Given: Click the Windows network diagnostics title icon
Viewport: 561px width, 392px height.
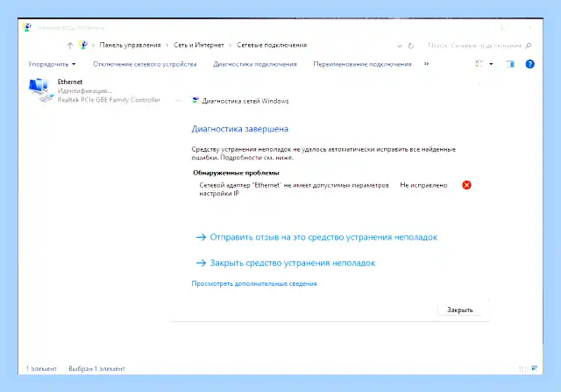Looking at the screenshot, I should tap(195, 100).
